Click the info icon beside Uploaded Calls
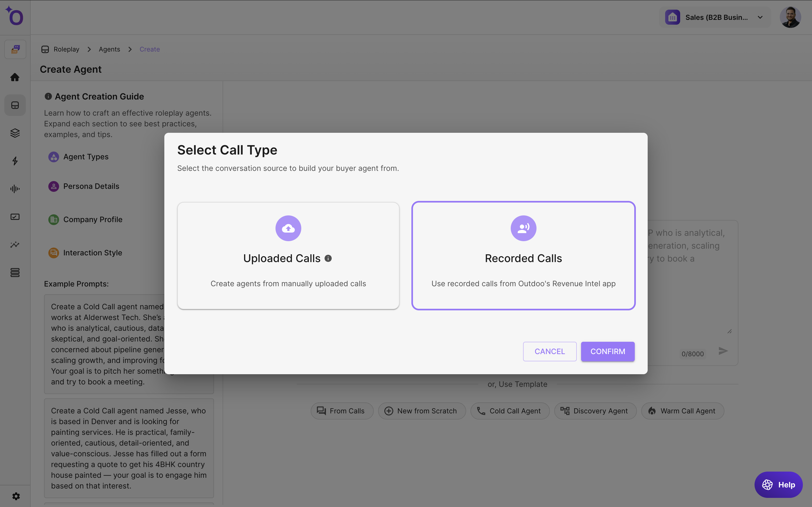The width and height of the screenshot is (812, 507). 328,258
